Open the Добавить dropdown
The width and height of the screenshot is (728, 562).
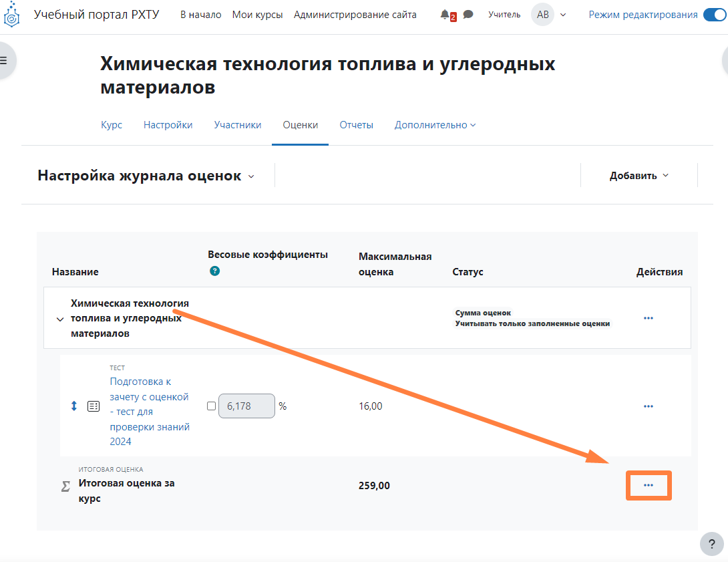click(639, 176)
